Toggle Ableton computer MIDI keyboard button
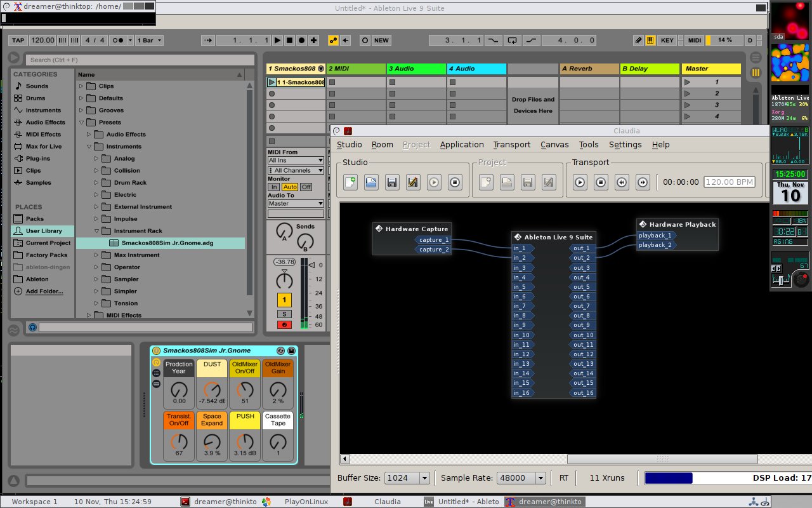The image size is (812, 508). pyautogui.click(x=650, y=40)
